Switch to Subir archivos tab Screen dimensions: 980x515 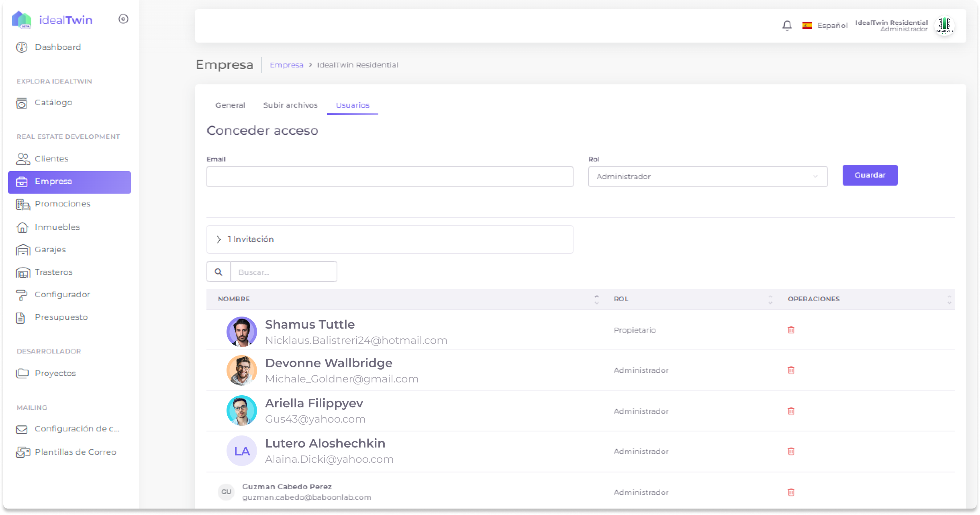[x=290, y=105]
